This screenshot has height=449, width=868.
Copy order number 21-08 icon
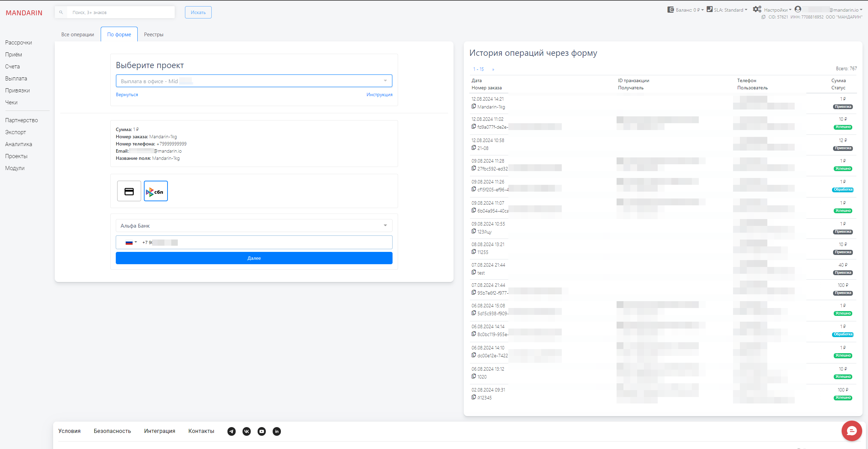[474, 148]
